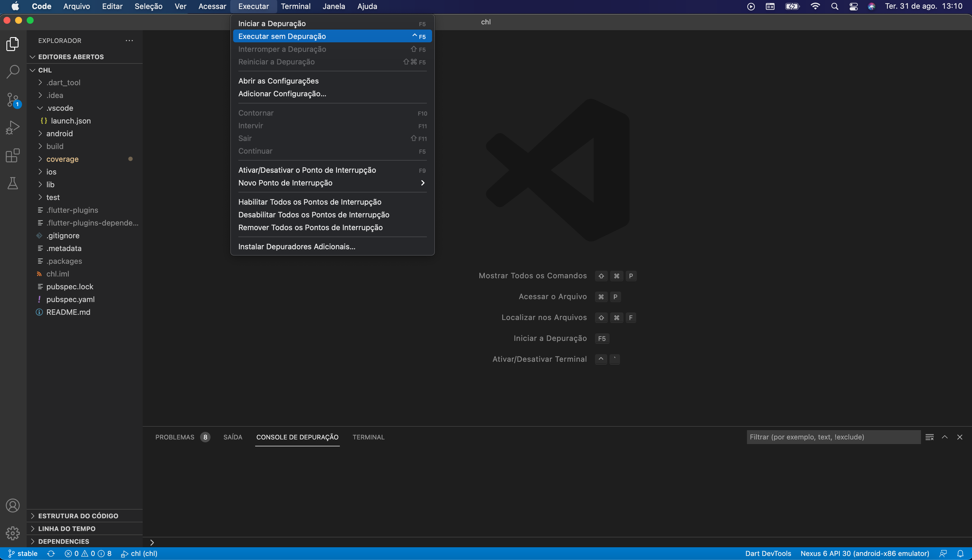The width and height of the screenshot is (972, 560).
Task: Switch to the PROBLEMAS tab
Action: click(x=175, y=437)
